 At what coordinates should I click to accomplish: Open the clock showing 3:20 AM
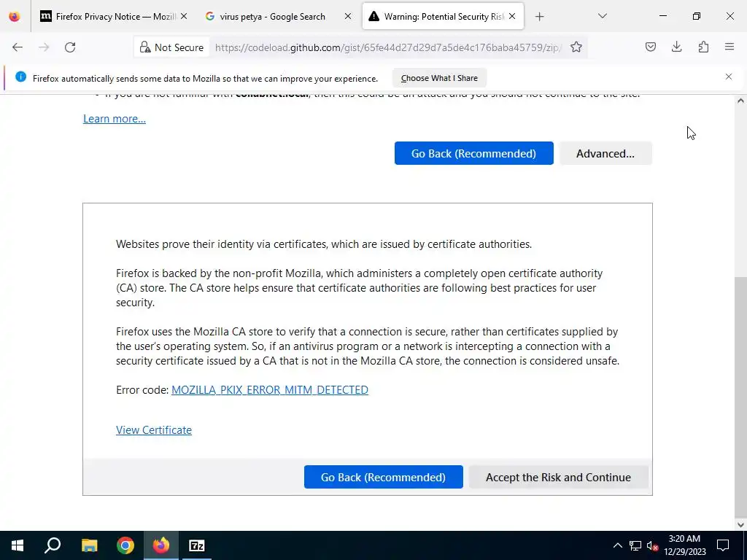pyautogui.click(x=684, y=545)
